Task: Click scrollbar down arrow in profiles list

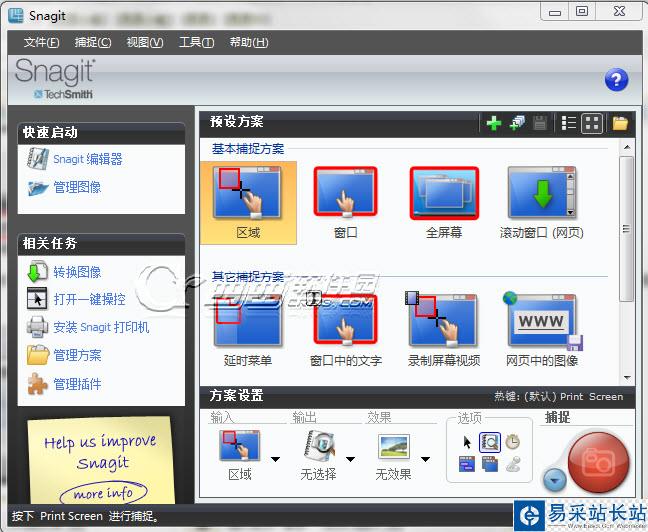Action: (x=627, y=377)
